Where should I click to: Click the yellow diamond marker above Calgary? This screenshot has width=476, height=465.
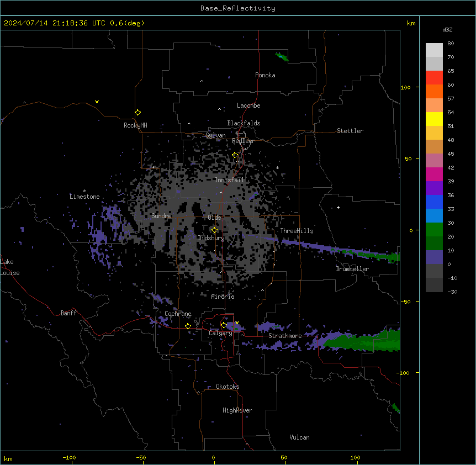pos(224,325)
